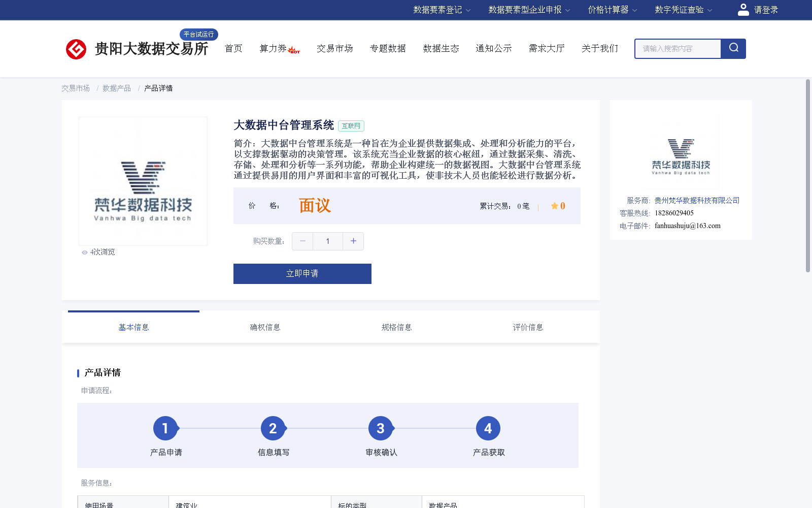Image resolution: width=812 pixels, height=508 pixels.
Task: Expand the 数据要素型企业申报 dropdown
Action: tap(529, 10)
